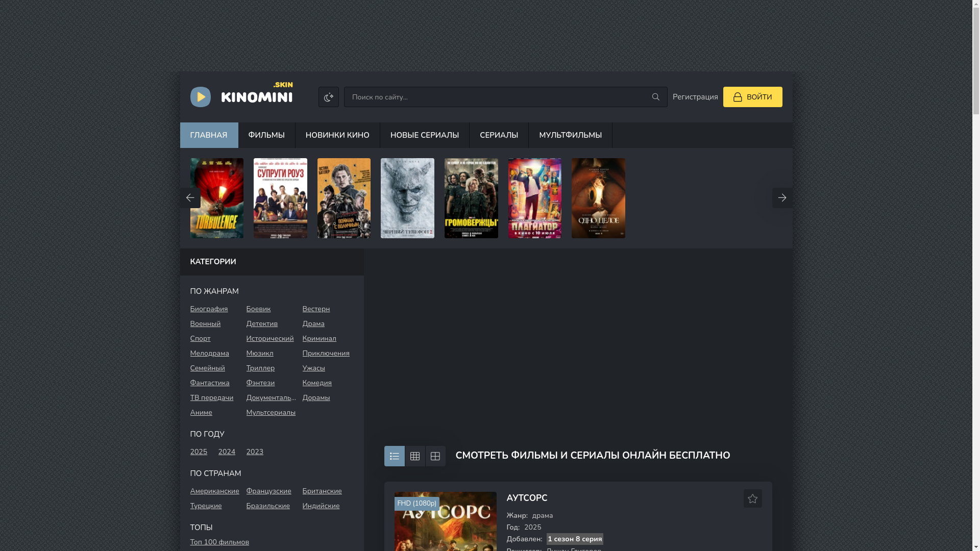Viewport: 980px width, 551px height.
Task: Select the Драма genre
Action: [x=313, y=324]
